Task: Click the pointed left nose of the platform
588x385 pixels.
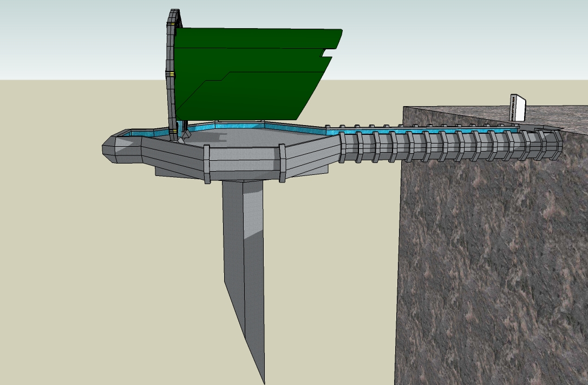Action: (116, 148)
